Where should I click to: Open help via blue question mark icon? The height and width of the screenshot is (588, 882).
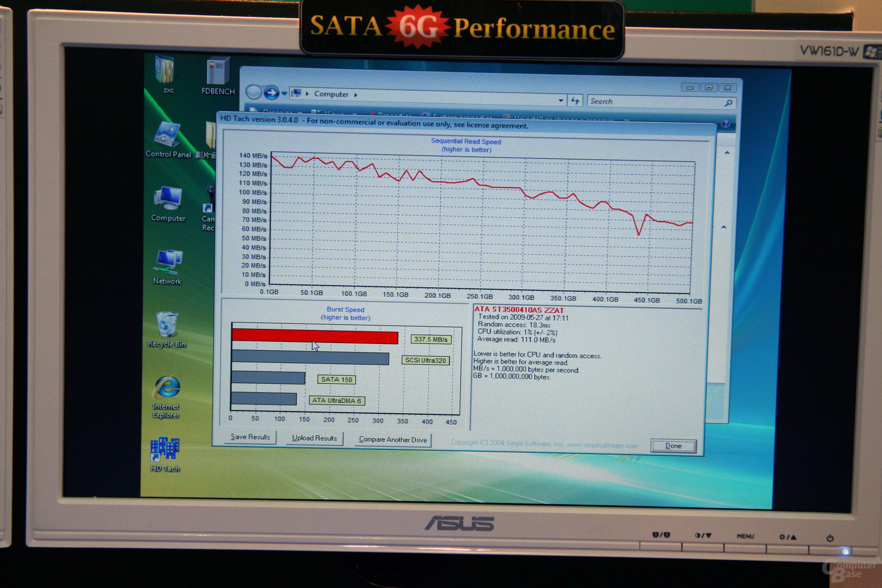[725, 124]
